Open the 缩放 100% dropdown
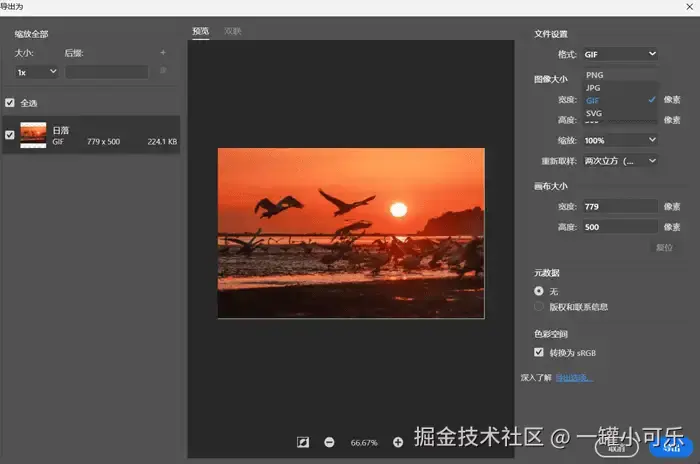This screenshot has width=700, height=464. 620,140
